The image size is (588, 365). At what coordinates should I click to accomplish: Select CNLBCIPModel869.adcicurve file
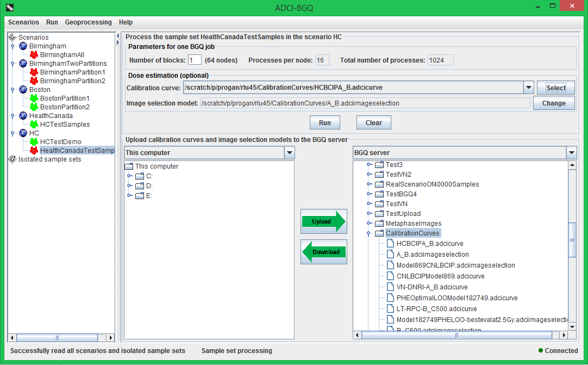coord(440,276)
